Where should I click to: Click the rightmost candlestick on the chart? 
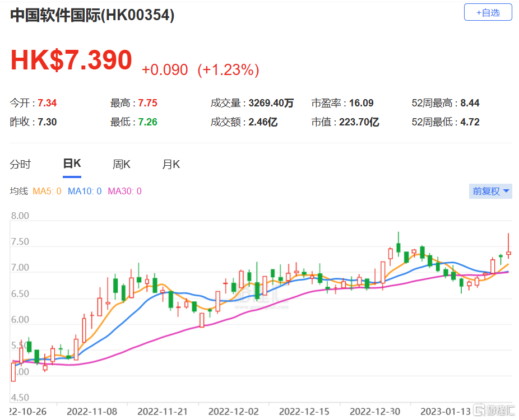(x=508, y=253)
